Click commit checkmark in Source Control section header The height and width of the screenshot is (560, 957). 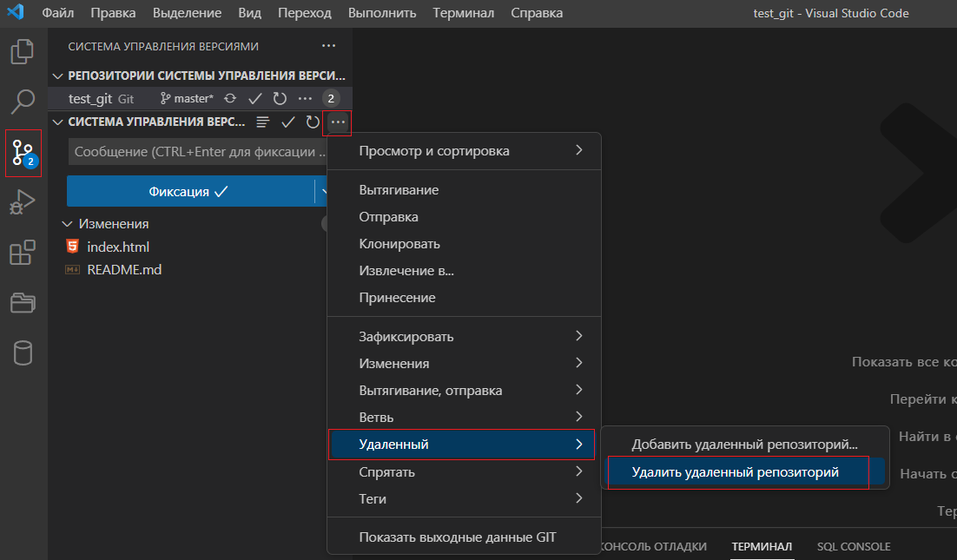pos(288,122)
